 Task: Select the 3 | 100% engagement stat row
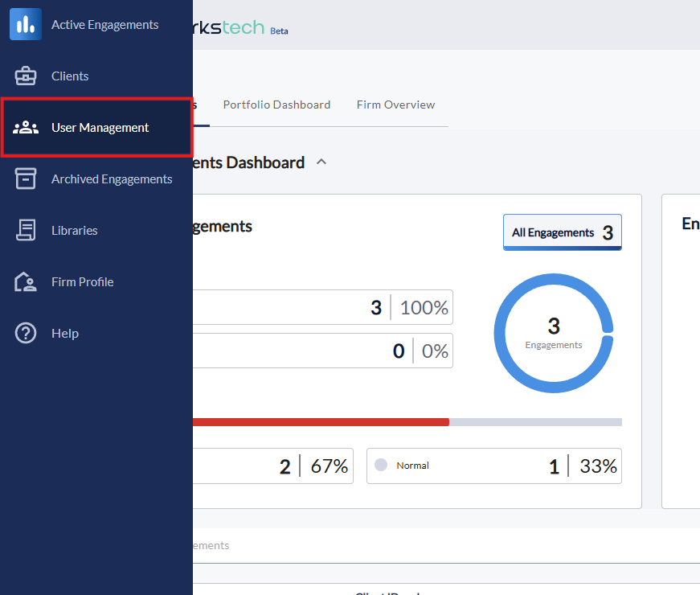point(321,307)
